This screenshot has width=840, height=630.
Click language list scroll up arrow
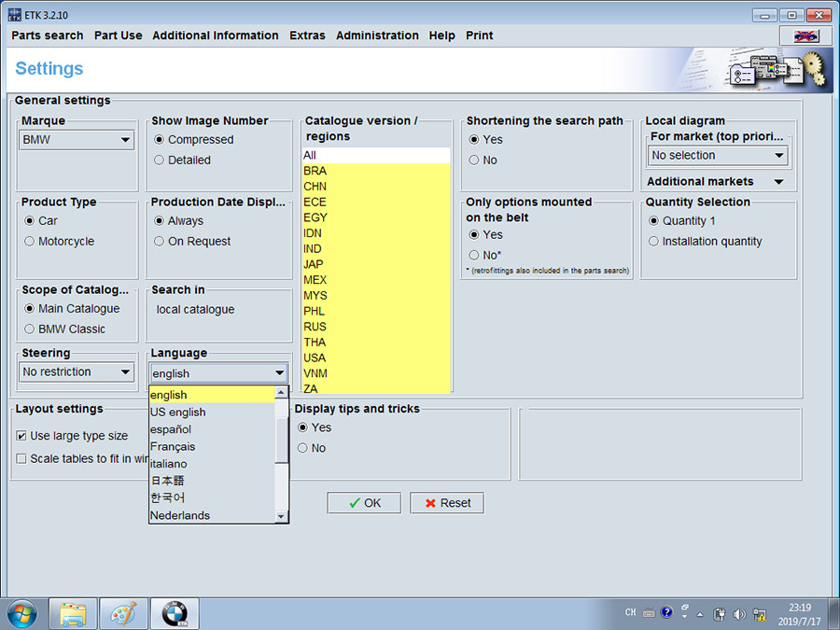tap(281, 393)
